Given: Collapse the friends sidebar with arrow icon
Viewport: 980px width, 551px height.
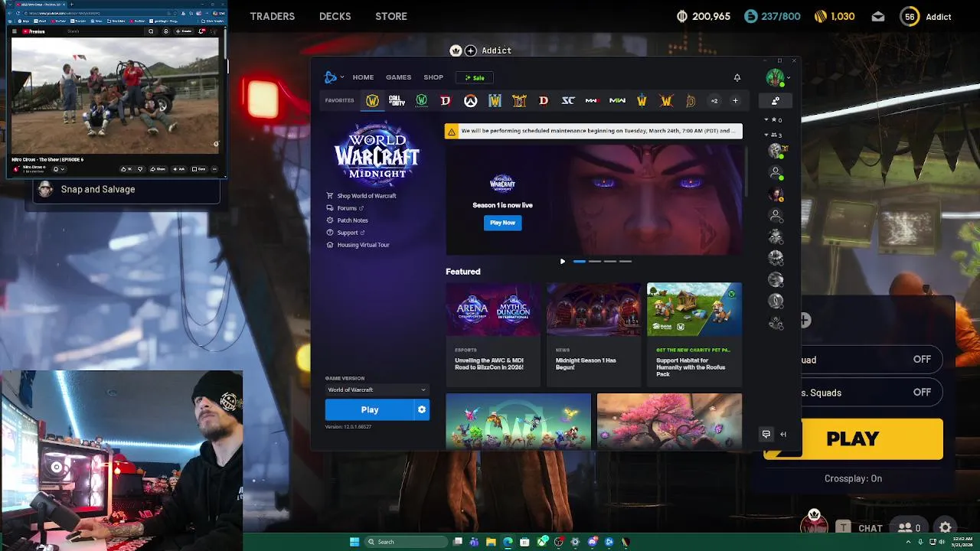Looking at the screenshot, I should [x=783, y=434].
